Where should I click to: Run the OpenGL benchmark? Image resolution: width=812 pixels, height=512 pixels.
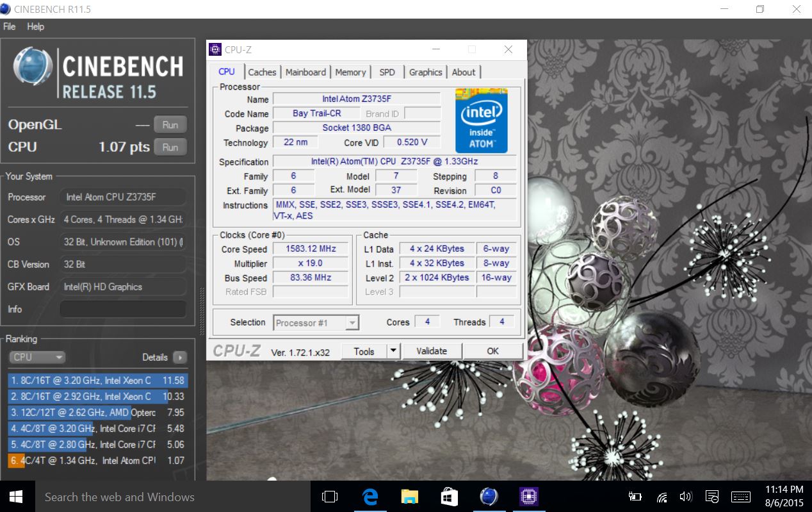coord(170,124)
